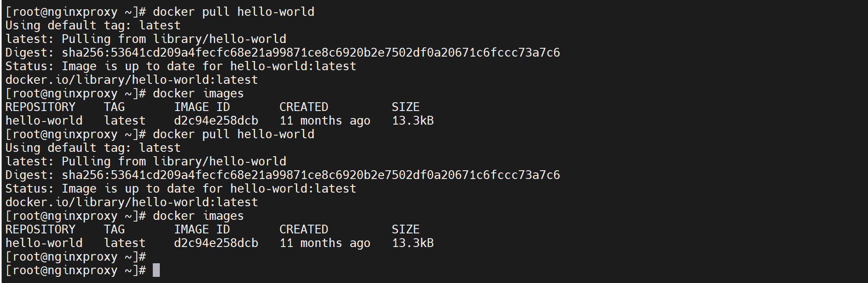Click REPOSITORY header in first images table

click(x=40, y=107)
